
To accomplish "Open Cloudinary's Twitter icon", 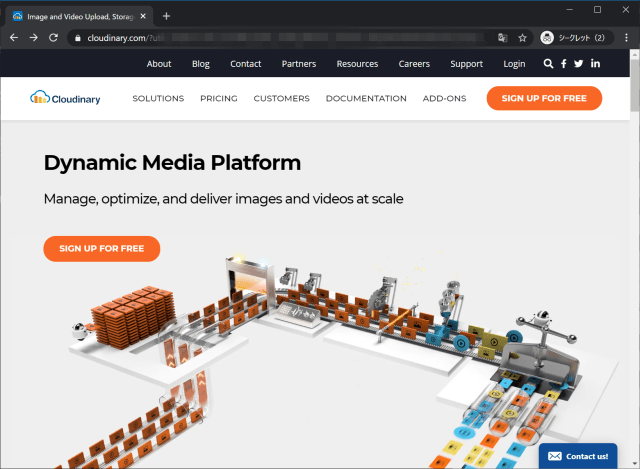I will coord(578,64).
